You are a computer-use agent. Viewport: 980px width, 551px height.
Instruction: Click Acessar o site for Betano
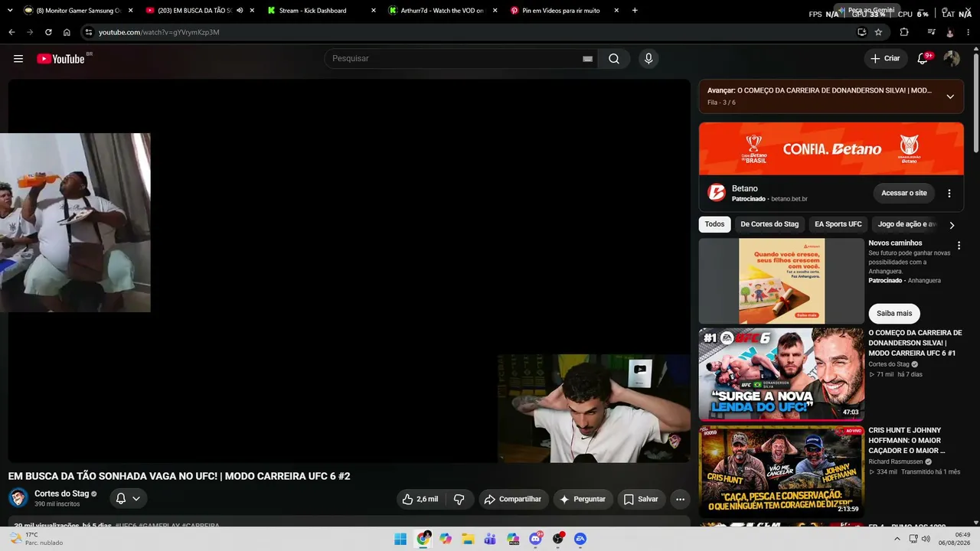coord(903,193)
